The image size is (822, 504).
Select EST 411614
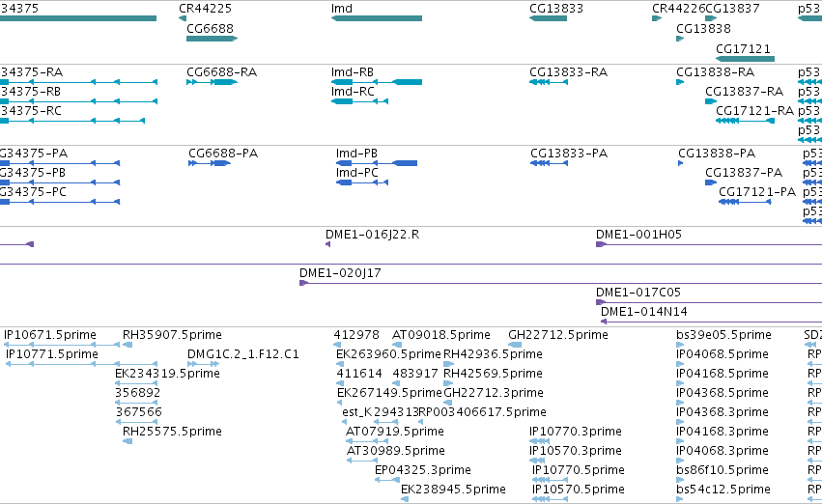[x=340, y=383]
